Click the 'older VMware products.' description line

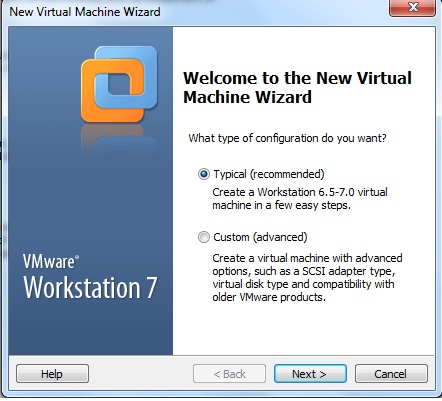tap(269, 297)
